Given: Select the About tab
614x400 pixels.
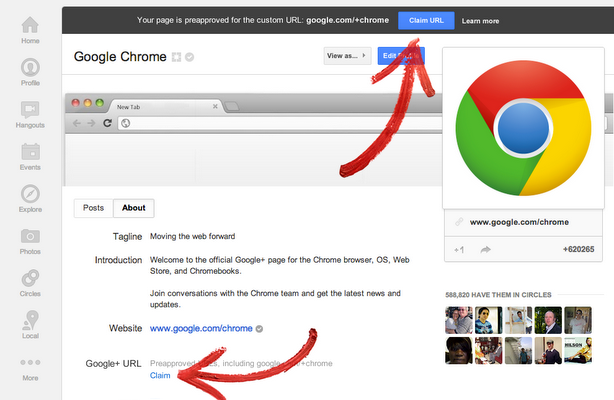Looking at the screenshot, I should tap(134, 208).
